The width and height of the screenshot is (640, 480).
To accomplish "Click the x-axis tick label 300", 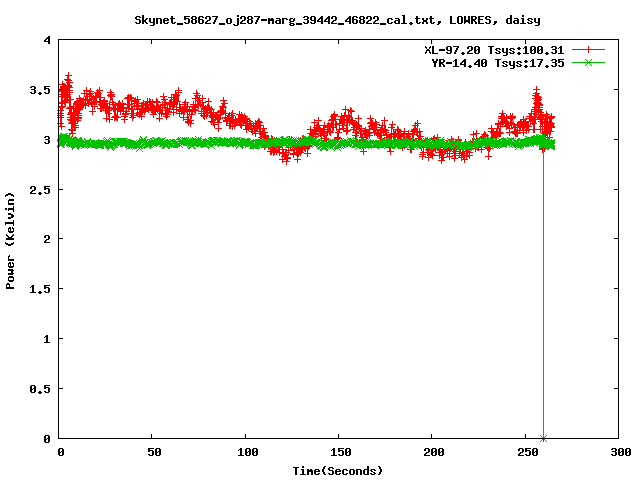I will tap(621, 452).
